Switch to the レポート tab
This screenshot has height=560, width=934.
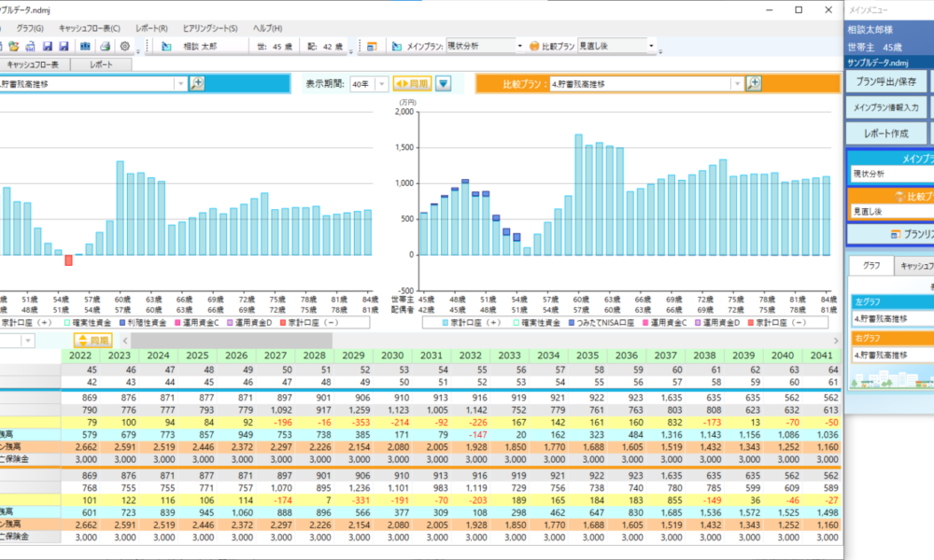pos(101,65)
